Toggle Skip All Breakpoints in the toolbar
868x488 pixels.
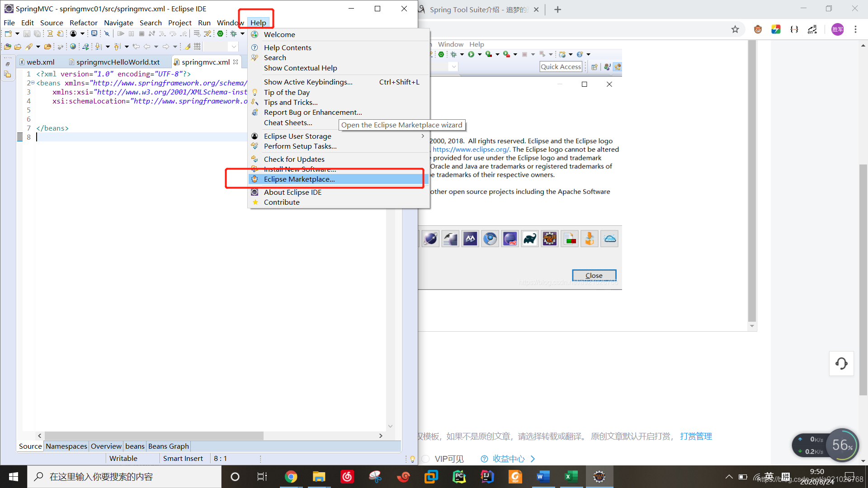coord(107,34)
